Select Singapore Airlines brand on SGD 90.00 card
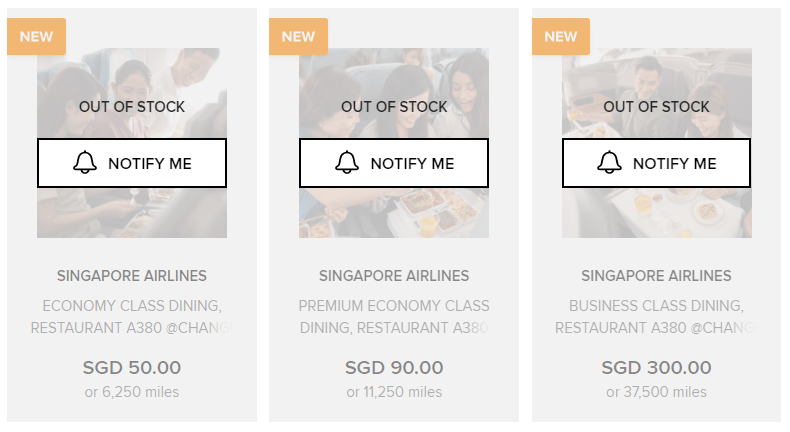This screenshot has height=432, width=790. [x=394, y=275]
